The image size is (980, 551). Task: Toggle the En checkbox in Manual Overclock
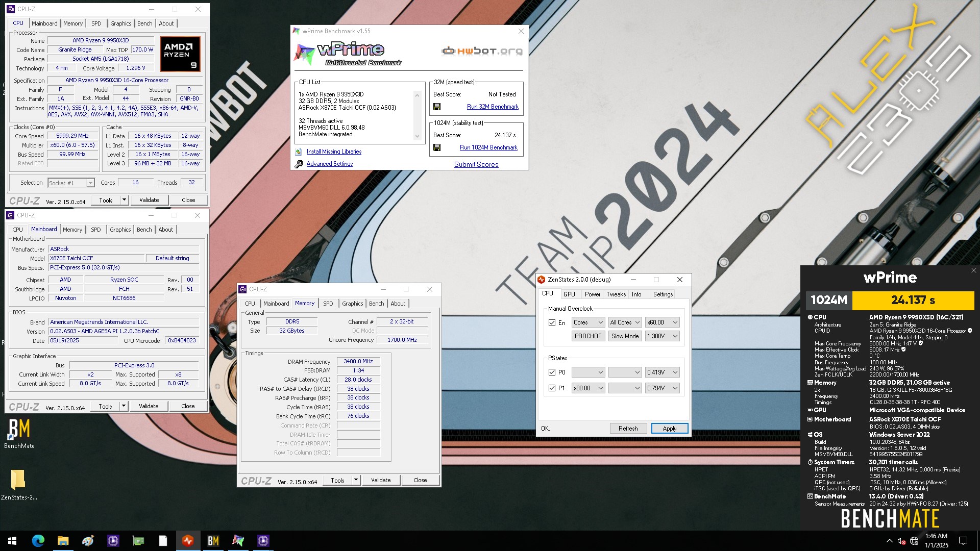point(552,322)
